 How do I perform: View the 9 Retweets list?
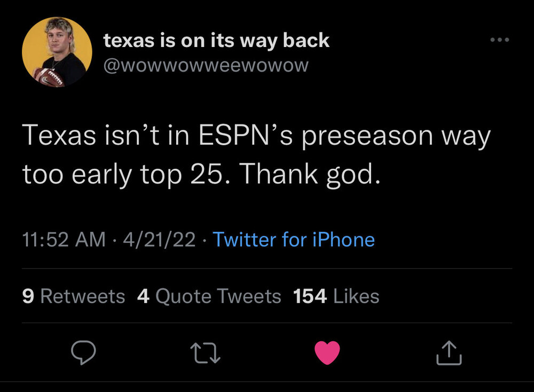(x=74, y=296)
